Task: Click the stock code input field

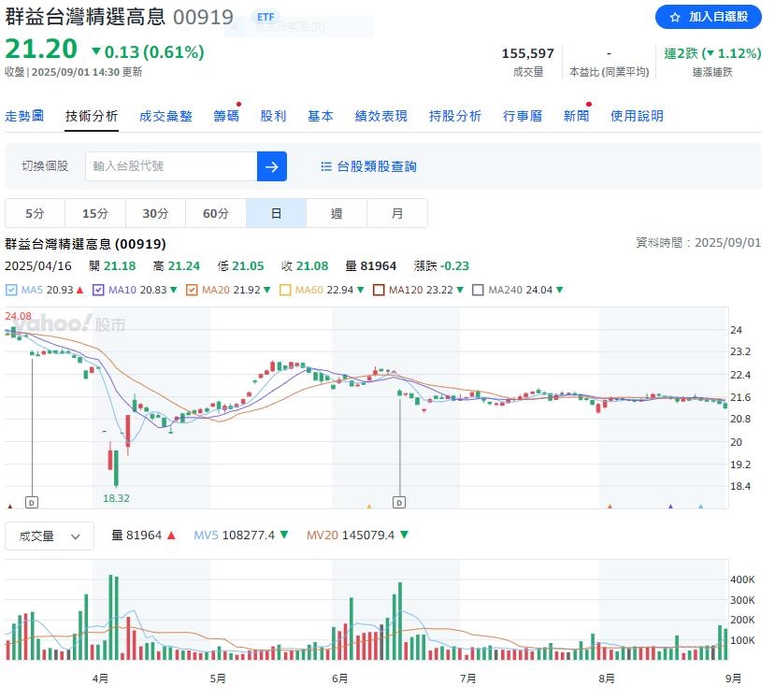Action: pyautogui.click(x=168, y=166)
